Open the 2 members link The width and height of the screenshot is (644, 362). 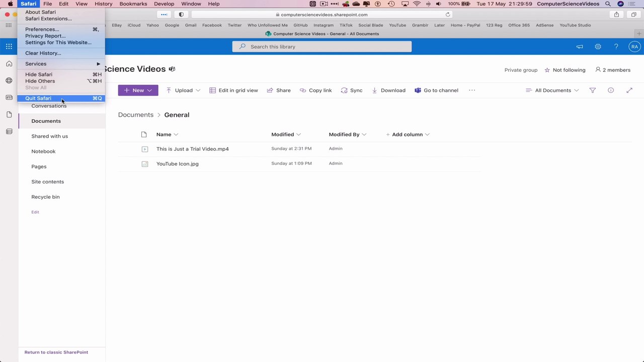tap(613, 70)
